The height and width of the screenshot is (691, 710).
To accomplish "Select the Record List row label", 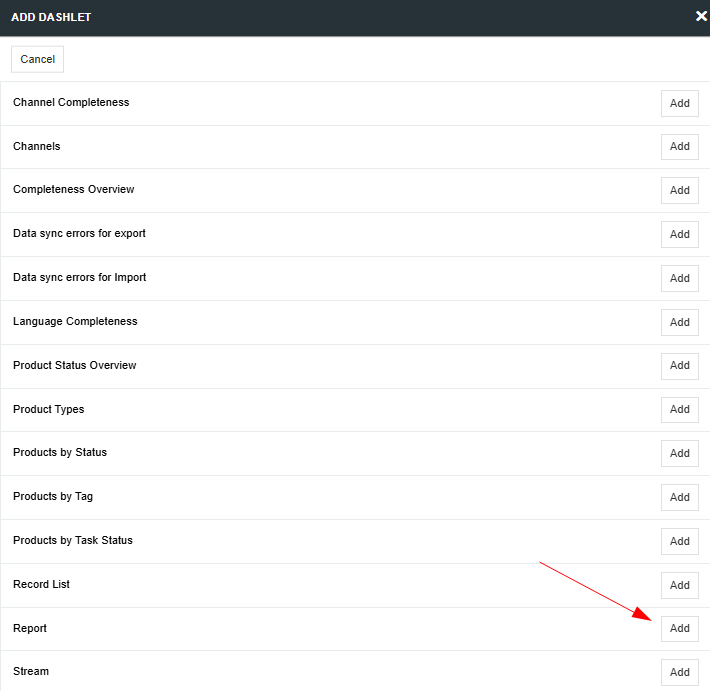I will pyautogui.click(x=41, y=584).
